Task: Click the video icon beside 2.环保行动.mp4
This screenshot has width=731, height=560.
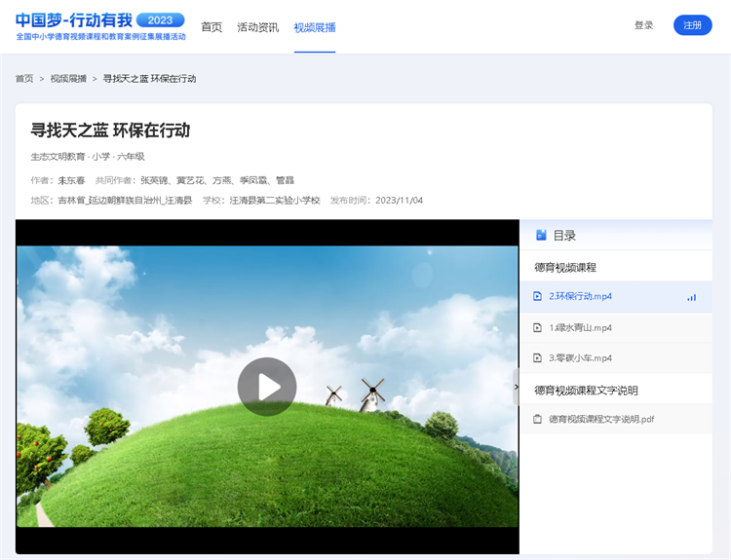Action: pos(537,296)
